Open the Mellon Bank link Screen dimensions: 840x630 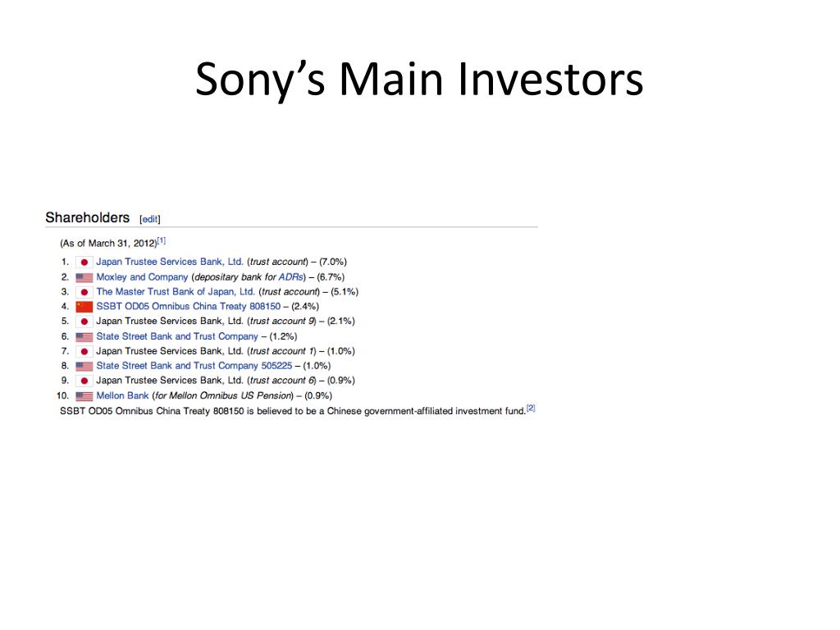[122, 395]
